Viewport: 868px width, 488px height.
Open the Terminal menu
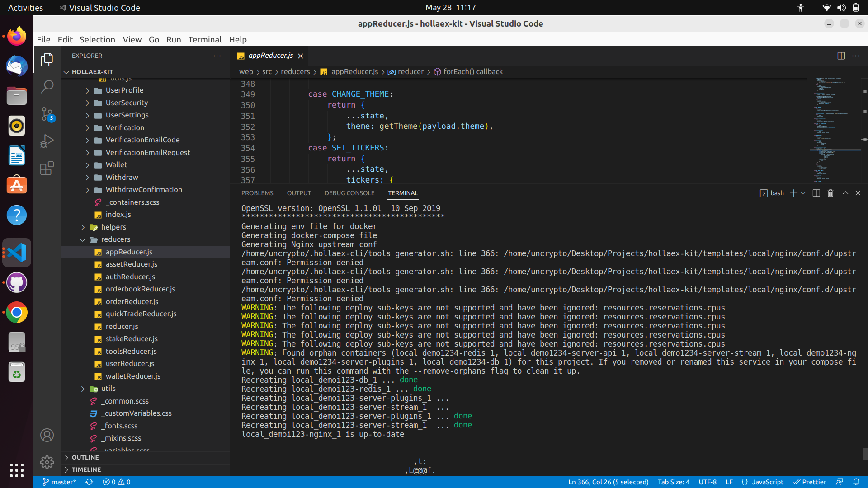tap(205, 39)
